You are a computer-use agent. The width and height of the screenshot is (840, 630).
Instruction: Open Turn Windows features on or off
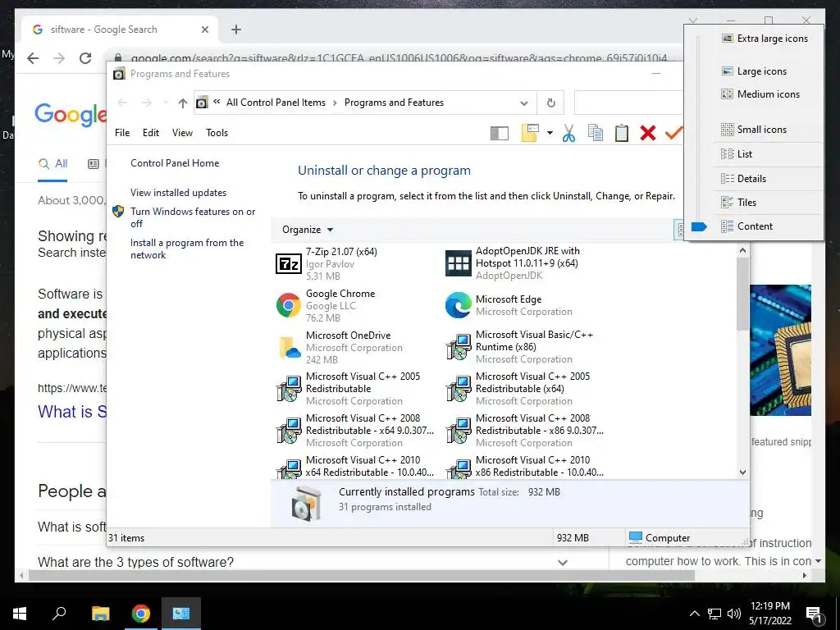tap(193, 217)
